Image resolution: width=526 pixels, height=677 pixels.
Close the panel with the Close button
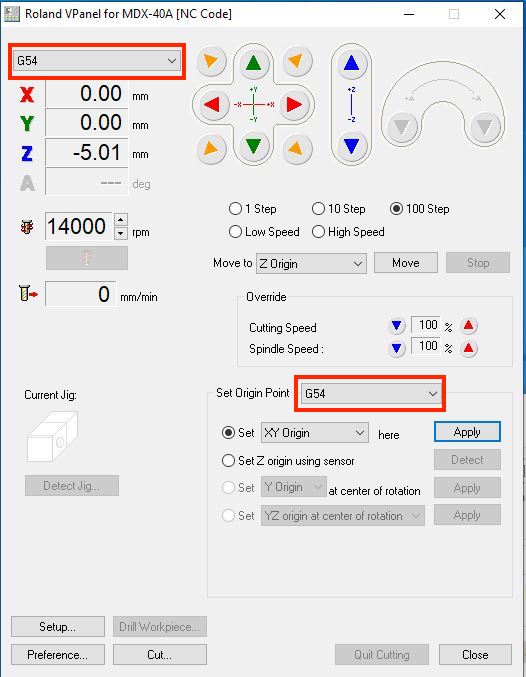[475, 655]
